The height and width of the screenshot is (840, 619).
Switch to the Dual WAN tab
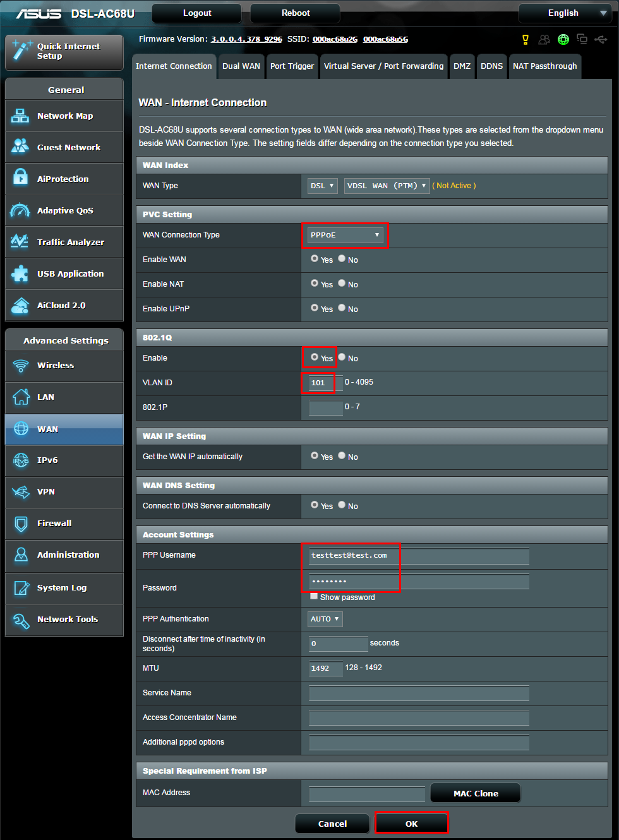[x=241, y=66]
